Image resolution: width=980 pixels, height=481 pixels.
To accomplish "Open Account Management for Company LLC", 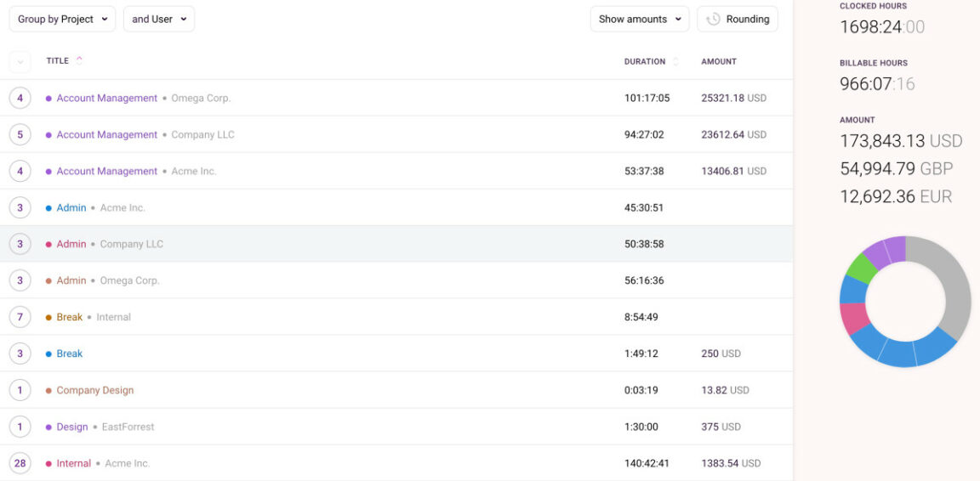I will coord(106,135).
